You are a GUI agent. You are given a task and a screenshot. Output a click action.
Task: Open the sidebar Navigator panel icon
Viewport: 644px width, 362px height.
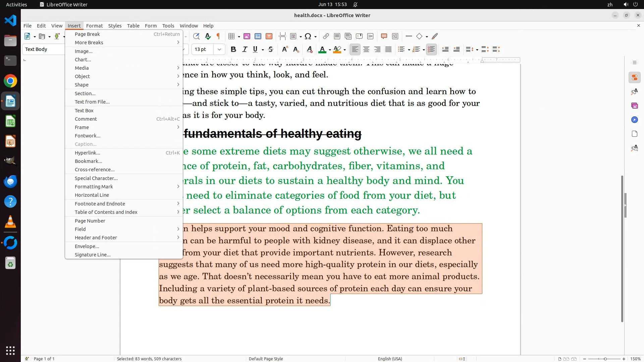[x=634, y=120]
